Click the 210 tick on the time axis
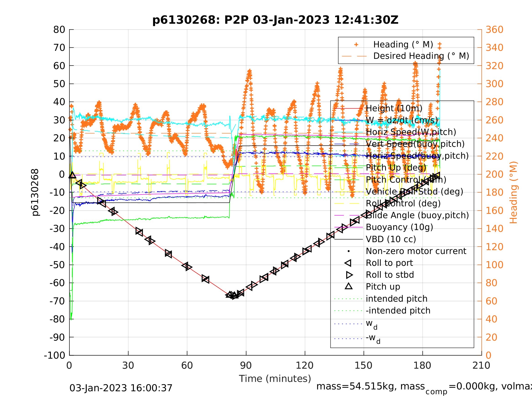Screen dimensions: 532x399 [481, 365]
